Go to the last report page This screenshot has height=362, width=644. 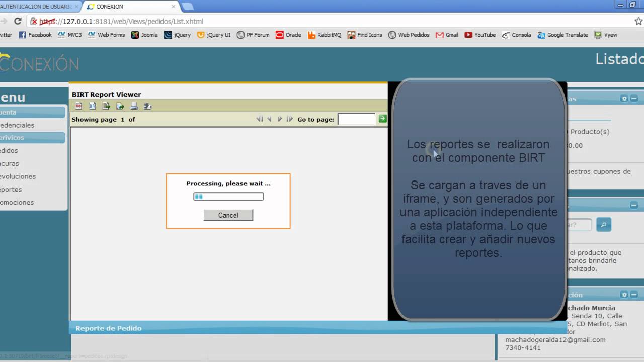[290, 119]
